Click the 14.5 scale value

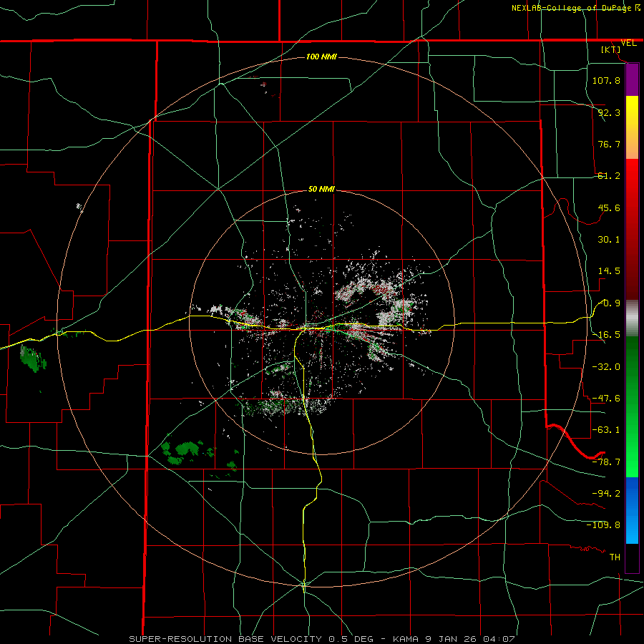point(609,271)
